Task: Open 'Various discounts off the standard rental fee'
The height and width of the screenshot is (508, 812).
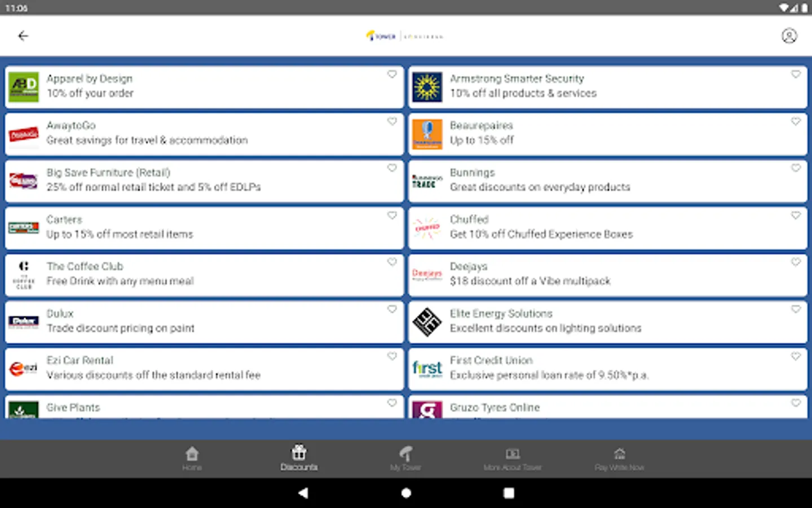Action: pos(153,375)
